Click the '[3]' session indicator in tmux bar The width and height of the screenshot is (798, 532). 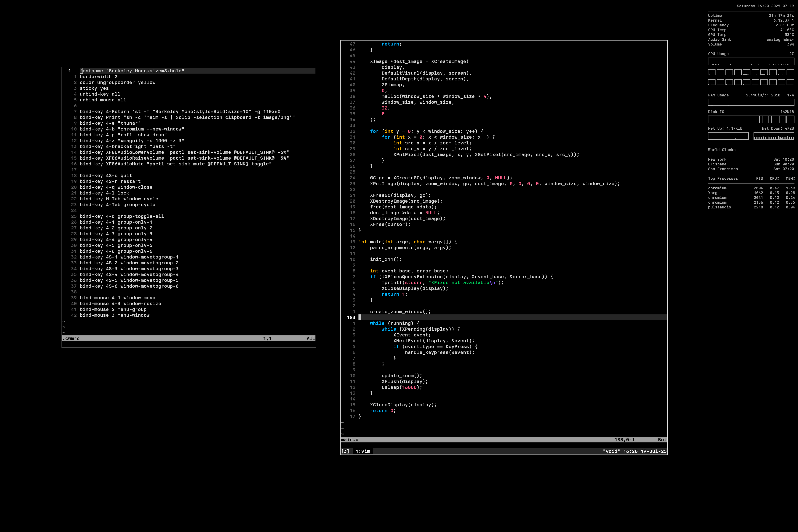click(345, 451)
